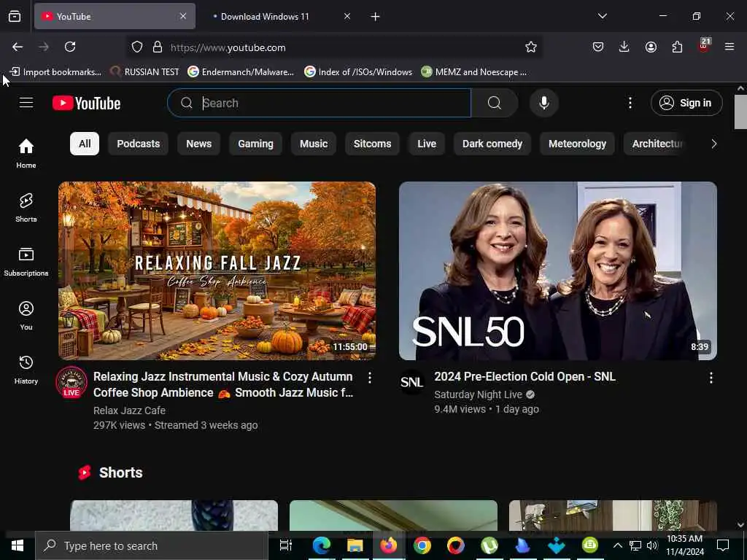Screen dimensions: 747x560
Task: Filter by Gaming chip
Action: pos(255,144)
